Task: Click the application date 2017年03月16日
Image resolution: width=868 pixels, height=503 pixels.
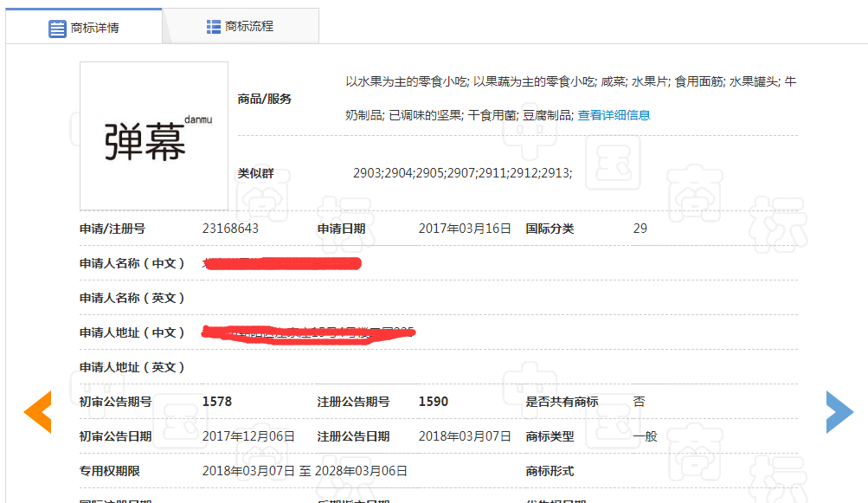Action: click(x=465, y=229)
